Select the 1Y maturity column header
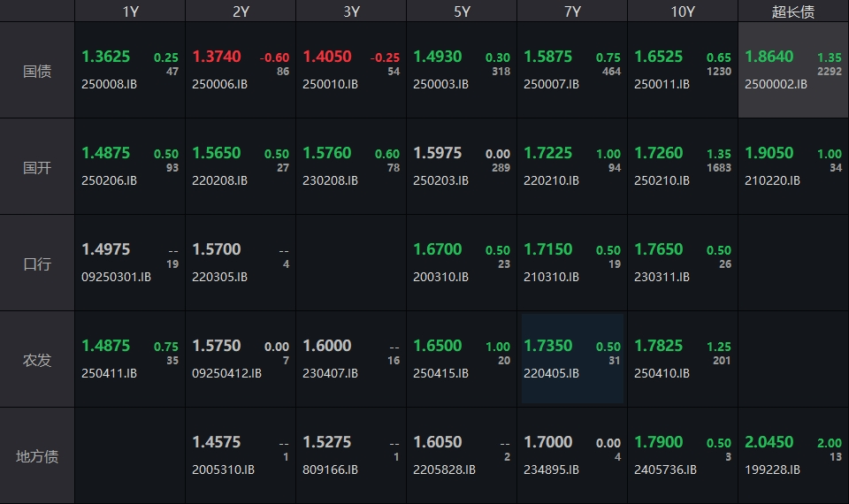 click(x=130, y=11)
